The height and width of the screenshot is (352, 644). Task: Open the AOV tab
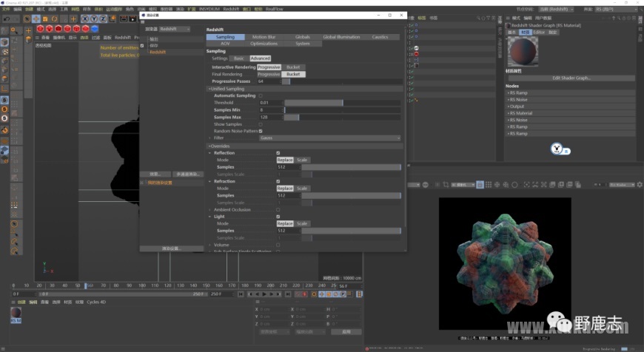(225, 44)
